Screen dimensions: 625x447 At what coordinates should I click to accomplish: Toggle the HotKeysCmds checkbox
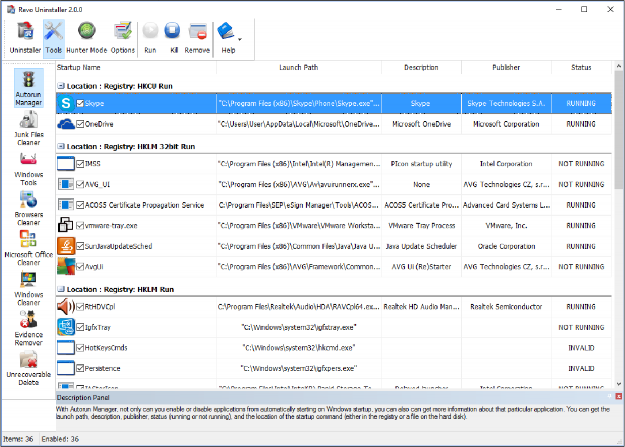80,348
